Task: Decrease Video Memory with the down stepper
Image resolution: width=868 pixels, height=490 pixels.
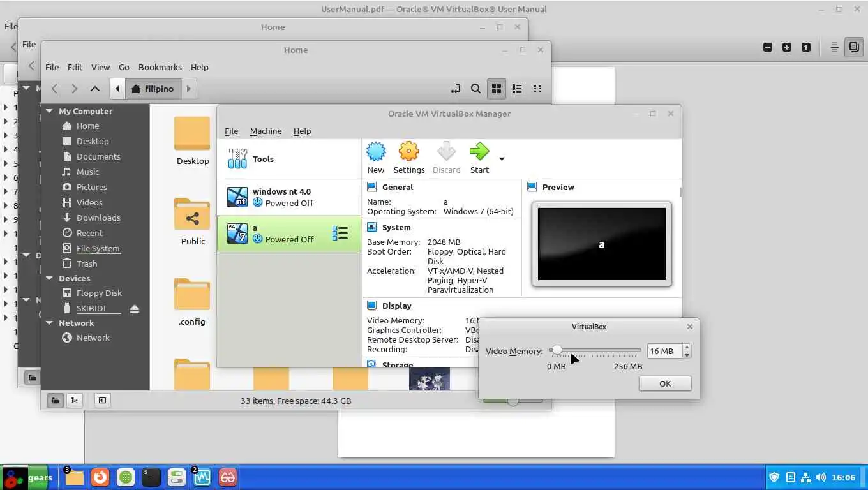Action: pos(687,355)
